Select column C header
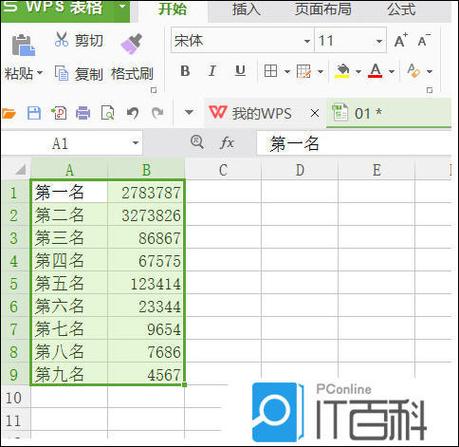This screenshot has height=447, width=459. [223, 170]
